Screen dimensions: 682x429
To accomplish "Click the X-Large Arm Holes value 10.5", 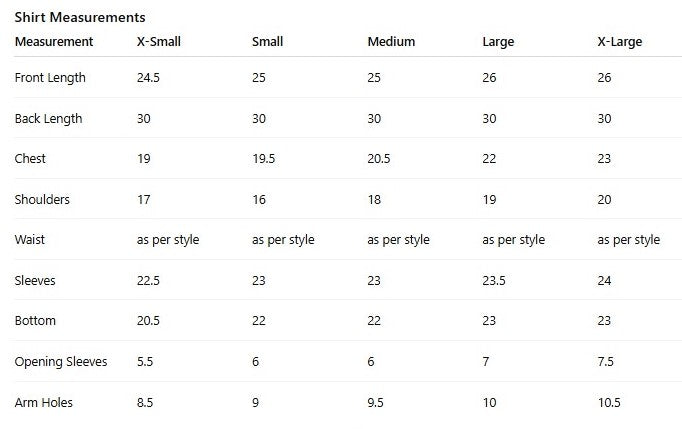I will click(x=609, y=403).
